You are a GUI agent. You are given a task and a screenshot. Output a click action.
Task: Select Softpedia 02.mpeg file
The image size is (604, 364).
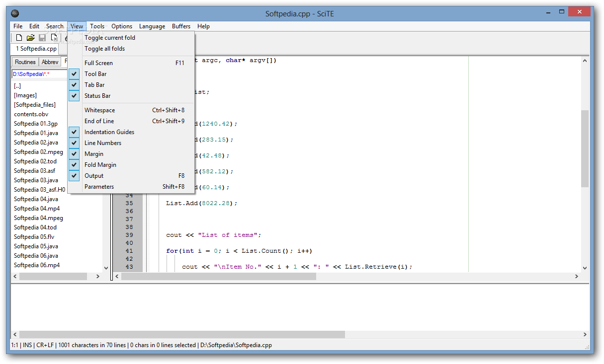(x=38, y=152)
